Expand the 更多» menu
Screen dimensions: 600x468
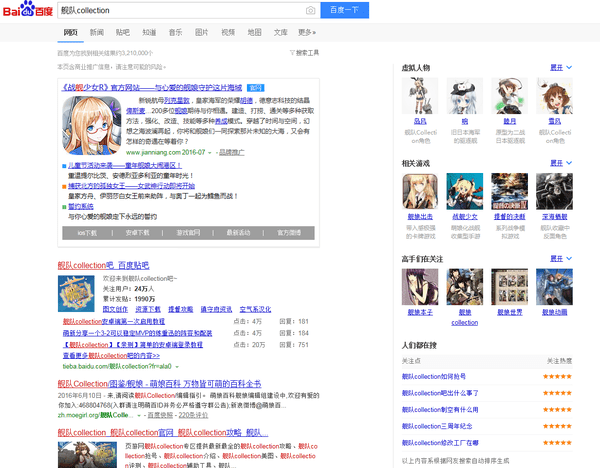tap(307, 32)
